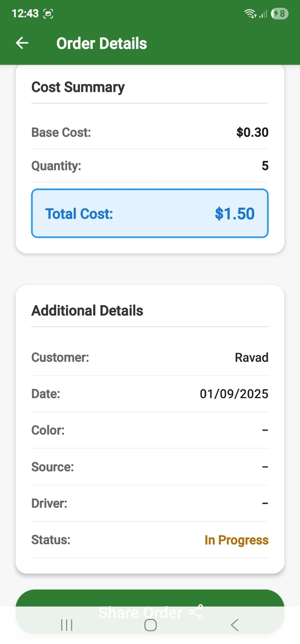Viewport: 300px width, 644px height.
Task: Tap the $1.50 total amount
Action: click(x=234, y=214)
